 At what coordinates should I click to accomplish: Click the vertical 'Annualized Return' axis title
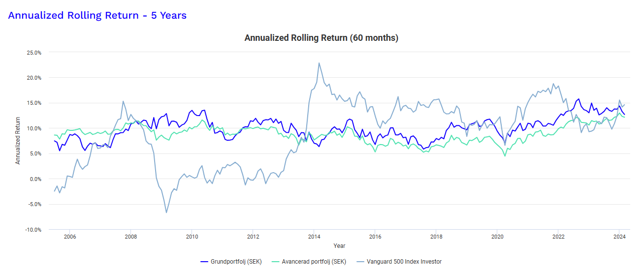[18, 141]
